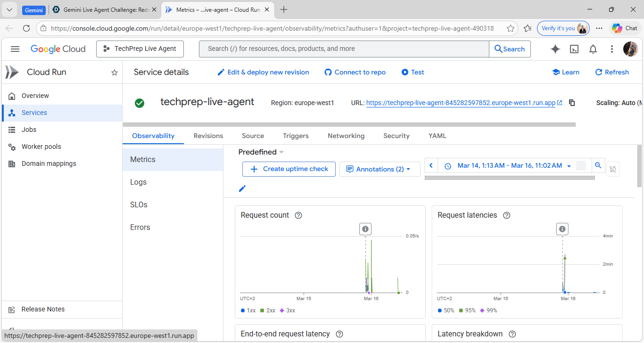The height and width of the screenshot is (343, 644).
Task: Show help for Request latencies chart
Action: click(507, 215)
